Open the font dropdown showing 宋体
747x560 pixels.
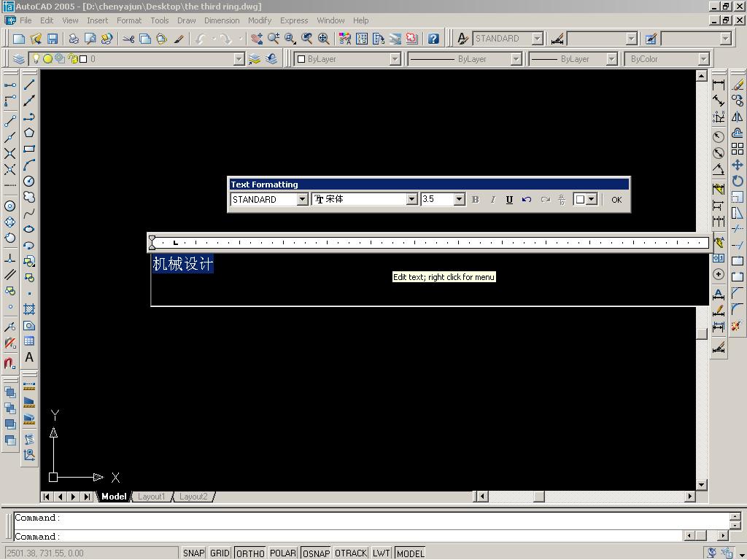(x=412, y=200)
